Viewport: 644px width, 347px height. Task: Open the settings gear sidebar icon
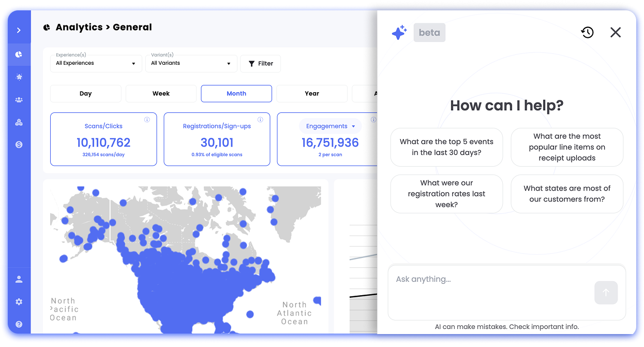(x=19, y=301)
